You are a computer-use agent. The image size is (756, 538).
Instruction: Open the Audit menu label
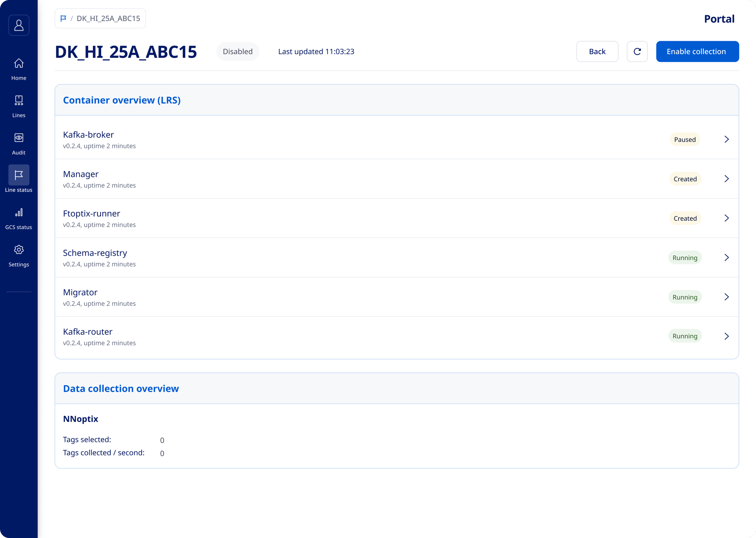pos(19,153)
